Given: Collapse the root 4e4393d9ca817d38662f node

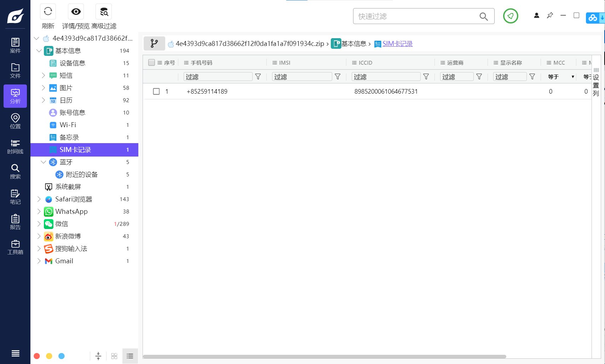Looking at the screenshot, I should pos(37,38).
